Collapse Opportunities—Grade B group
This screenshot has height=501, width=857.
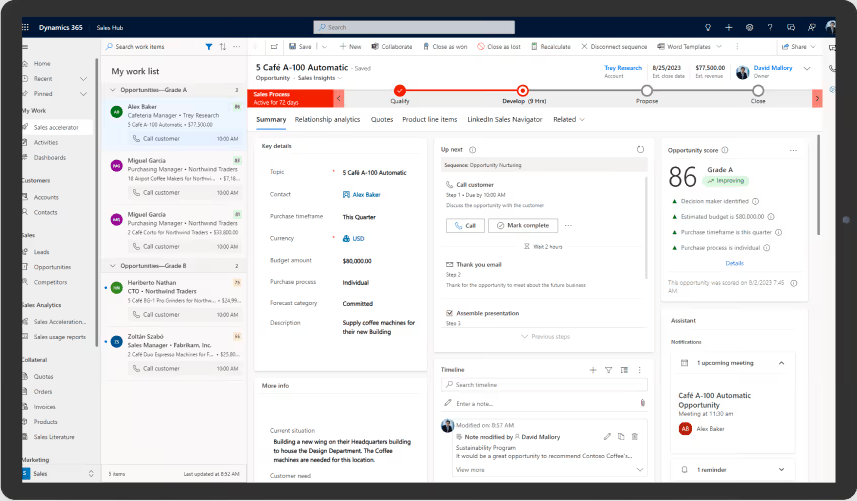(x=113, y=266)
